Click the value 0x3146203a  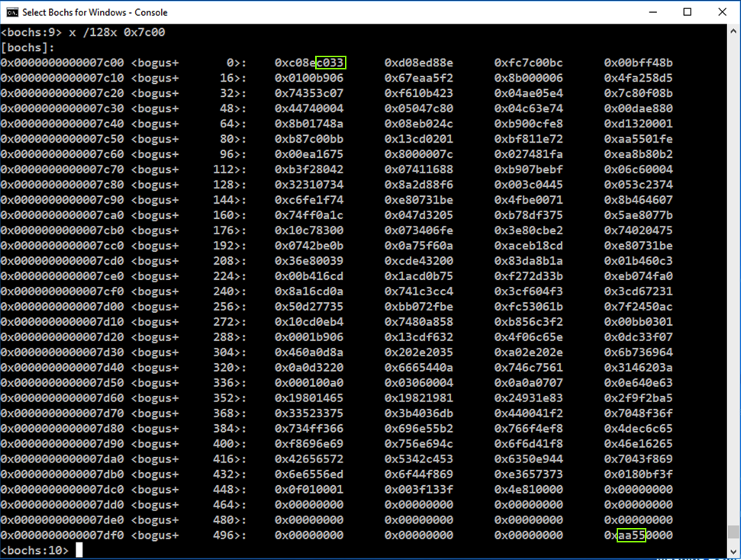click(638, 368)
